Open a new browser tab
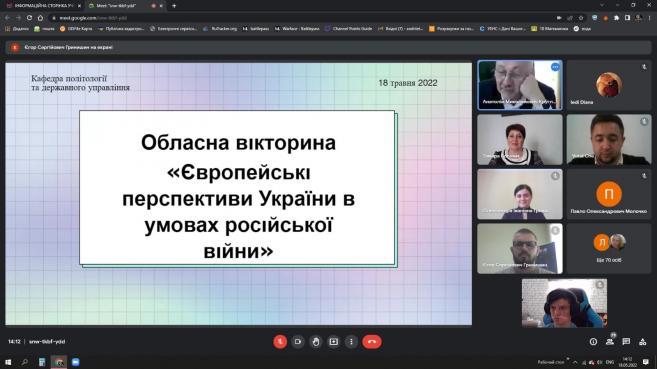The image size is (657, 369). tap(174, 6)
